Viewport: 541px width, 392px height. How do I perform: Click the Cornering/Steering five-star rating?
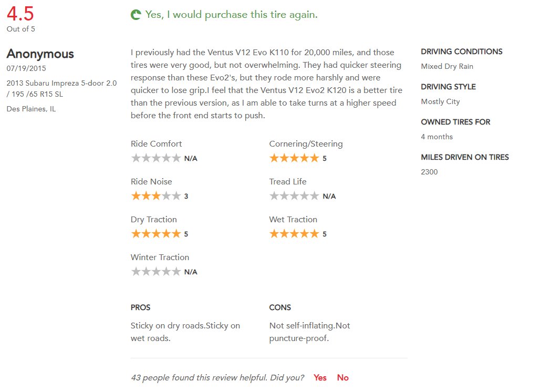[294, 158]
